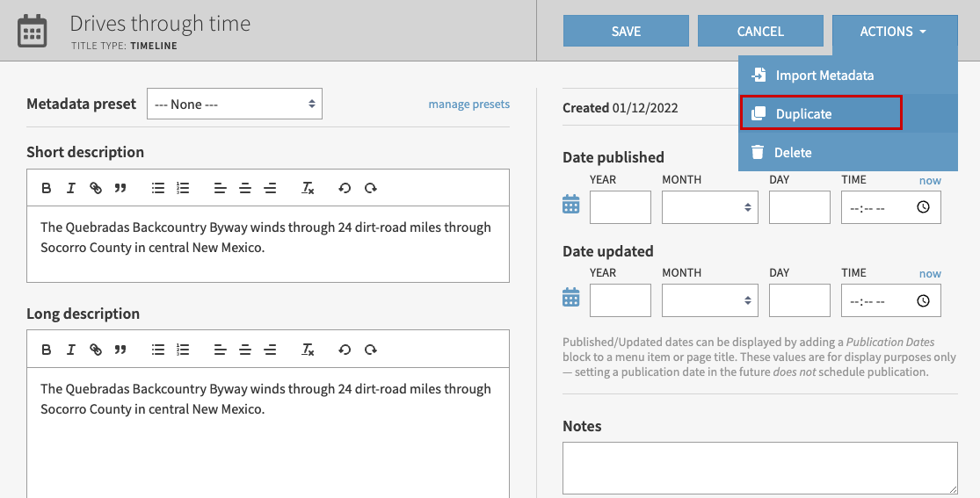Redo in Short description toolbar
Viewport: 980px width, 498px height.
(371, 188)
